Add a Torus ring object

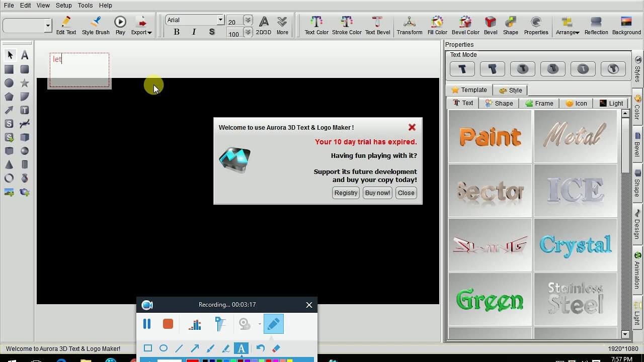(9, 178)
